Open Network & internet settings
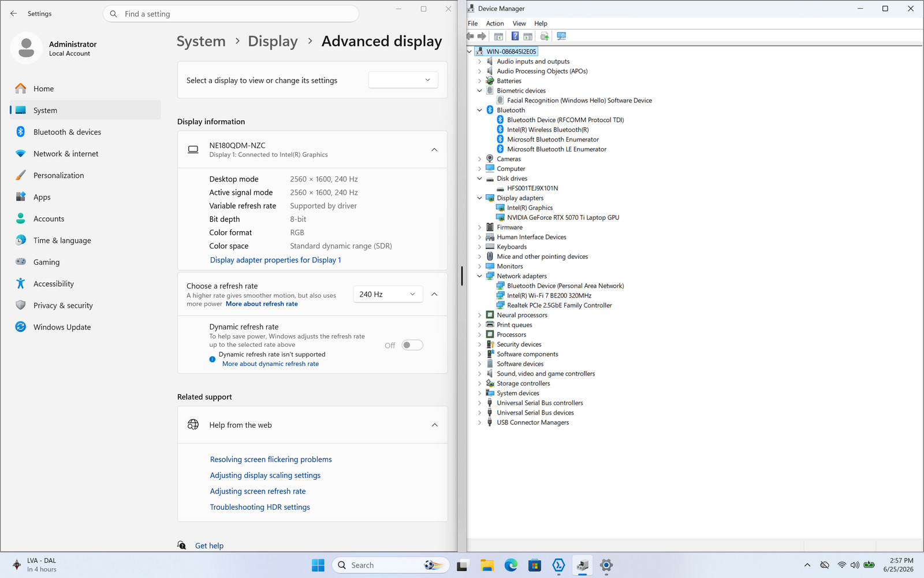This screenshot has width=924, height=578. (85, 154)
